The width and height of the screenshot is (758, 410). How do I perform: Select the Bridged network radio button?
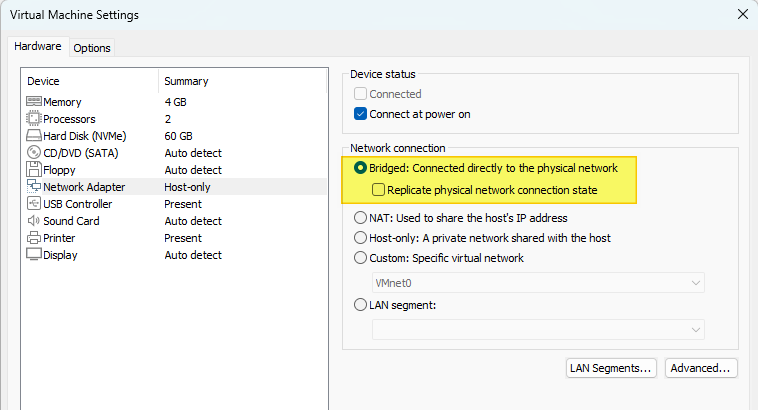[x=360, y=168]
